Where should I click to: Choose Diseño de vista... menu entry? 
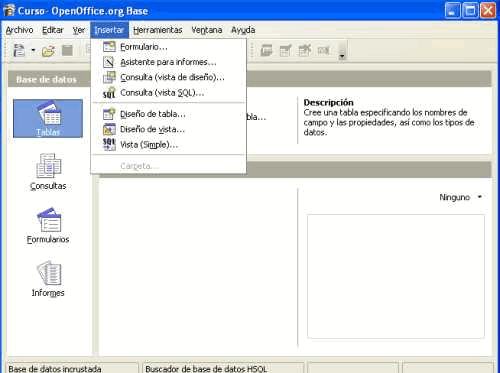pos(168,129)
